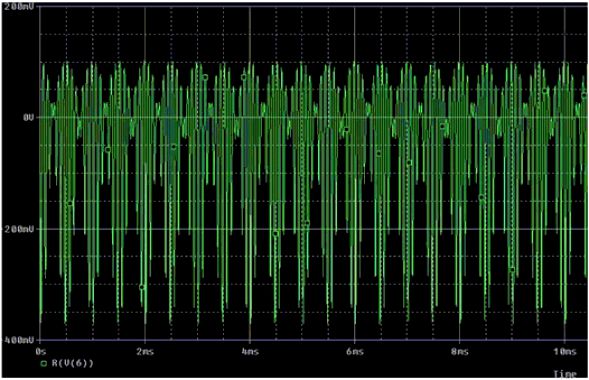Click the -200mV voltage axis label

pyautogui.click(x=20, y=229)
